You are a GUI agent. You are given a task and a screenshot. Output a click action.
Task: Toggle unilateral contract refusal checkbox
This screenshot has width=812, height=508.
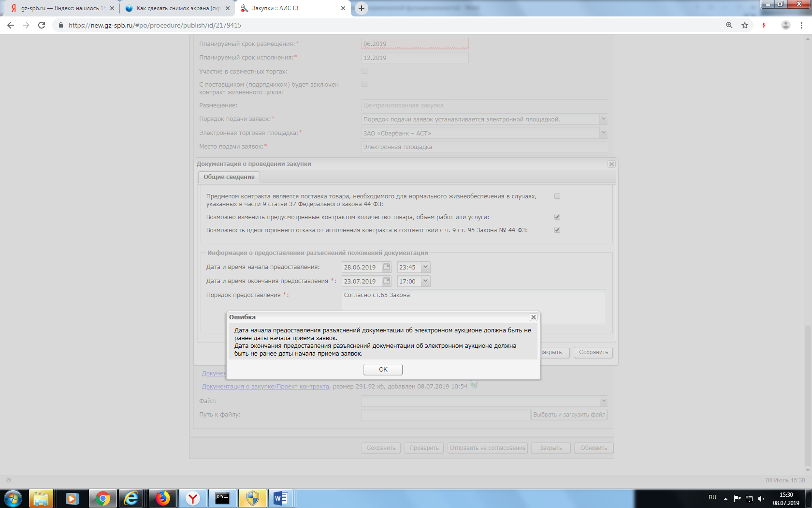(x=557, y=230)
